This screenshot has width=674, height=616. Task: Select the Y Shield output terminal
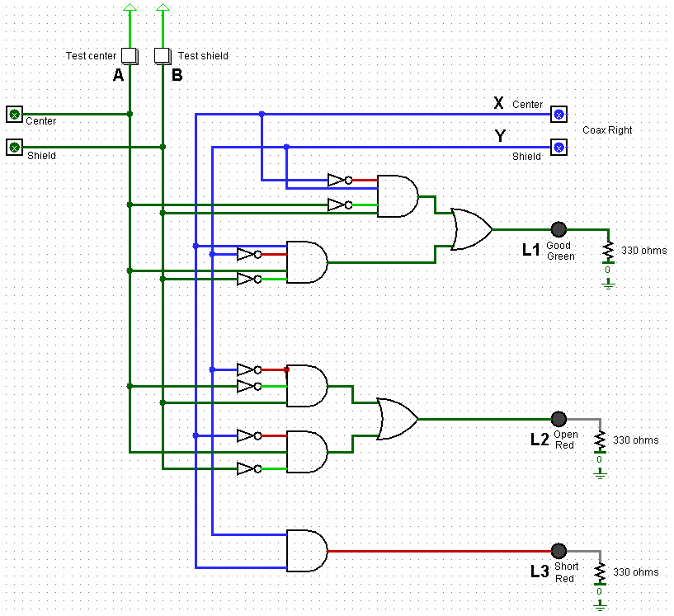click(x=559, y=147)
